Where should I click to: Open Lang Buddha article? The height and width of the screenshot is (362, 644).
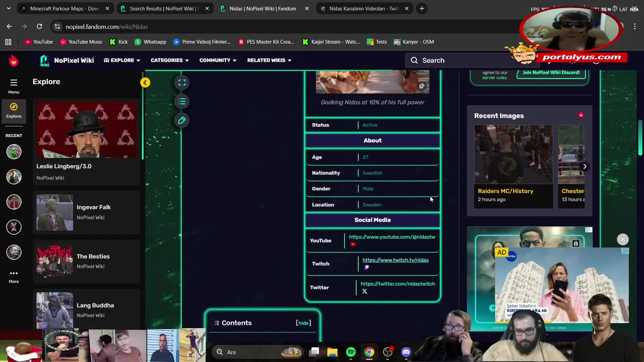pyautogui.click(x=87, y=309)
